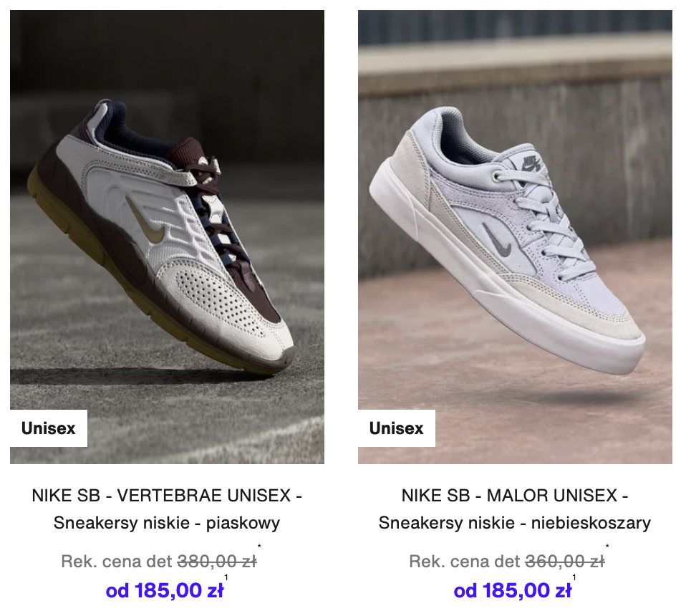The image size is (686, 616).
Task: Click footnote 1 marker on Vertebrae price
Action: click(x=226, y=577)
